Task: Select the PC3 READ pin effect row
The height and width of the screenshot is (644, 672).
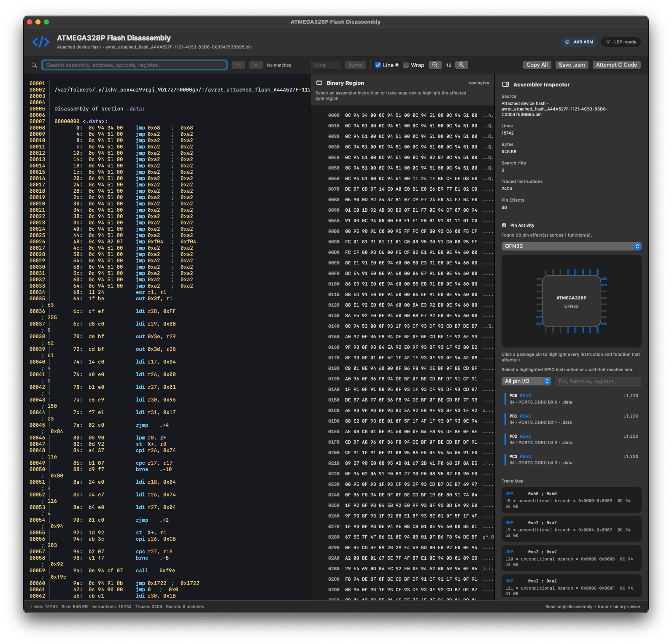Action: click(571, 460)
